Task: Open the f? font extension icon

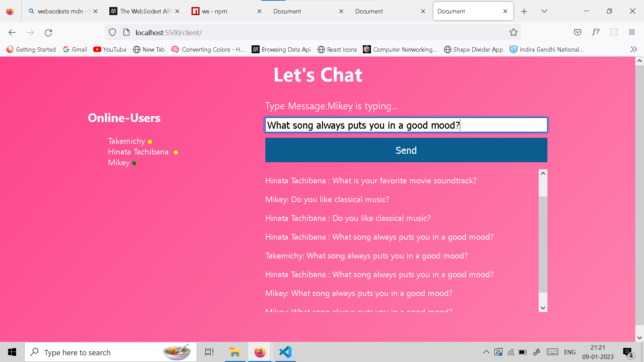Action: [x=595, y=32]
